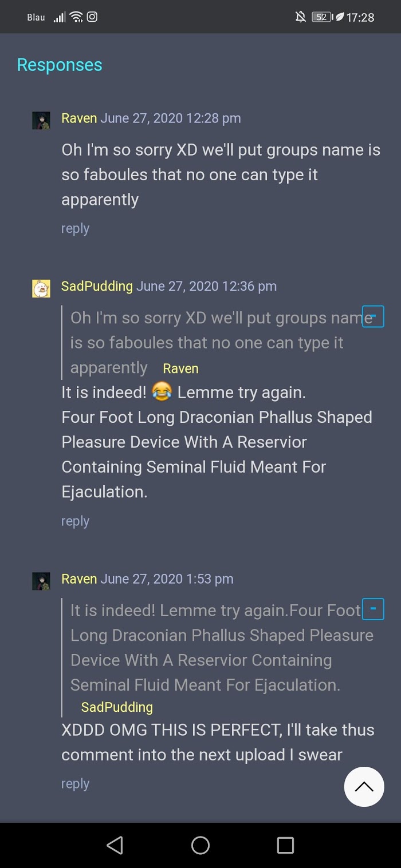Viewport: 401px width, 868px height.
Task: Tap the Android recent apps square button
Action: pos(285,845)
